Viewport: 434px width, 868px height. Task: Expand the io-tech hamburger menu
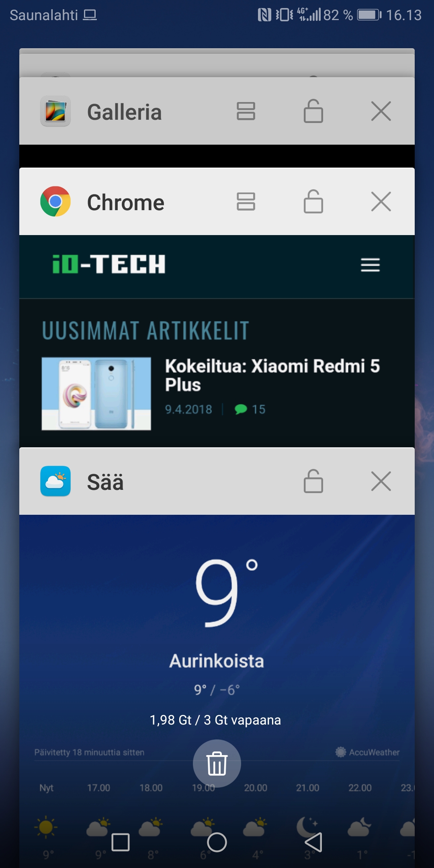tap(370, 265)
